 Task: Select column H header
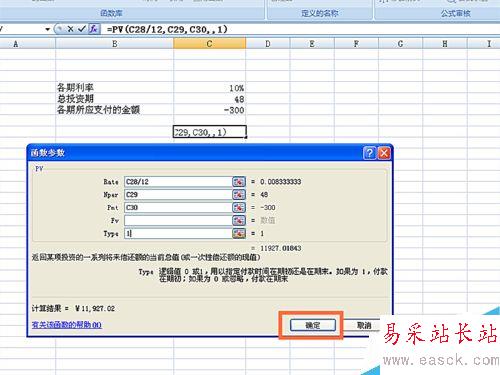445,44
